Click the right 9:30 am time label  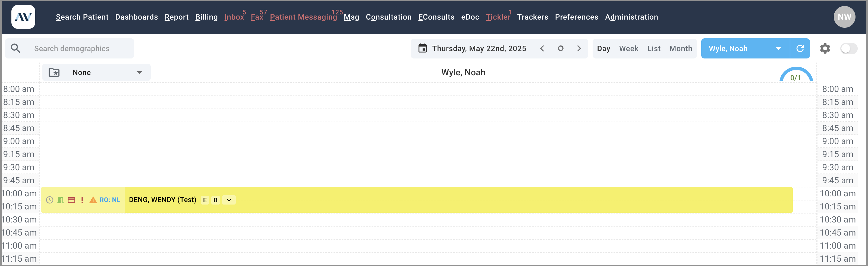pos(837,167)
